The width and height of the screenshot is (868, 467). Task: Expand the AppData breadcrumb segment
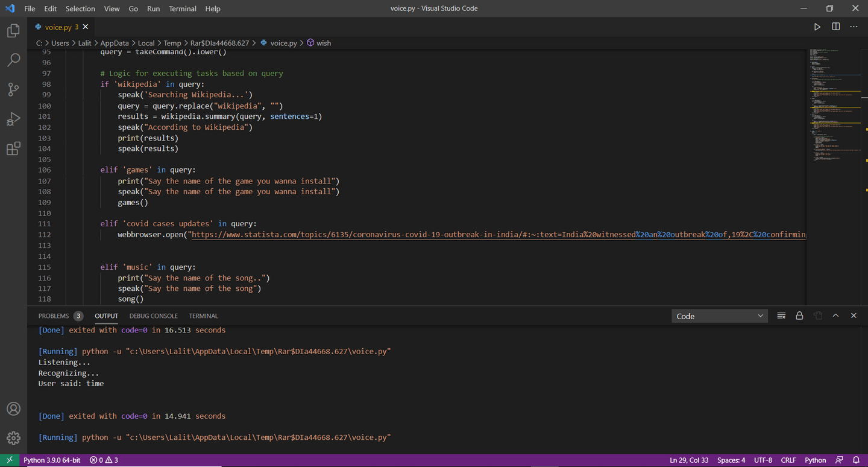click(115, 43)
